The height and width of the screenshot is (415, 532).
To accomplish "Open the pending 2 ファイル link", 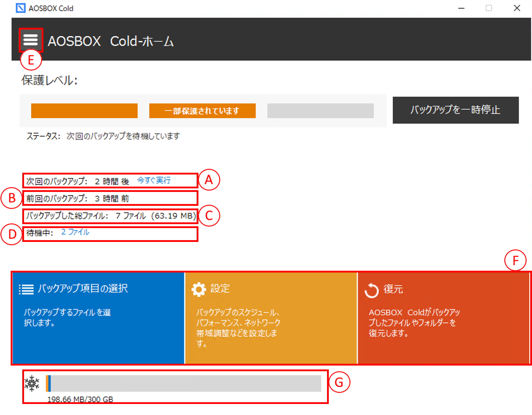I will pos(75,232).
